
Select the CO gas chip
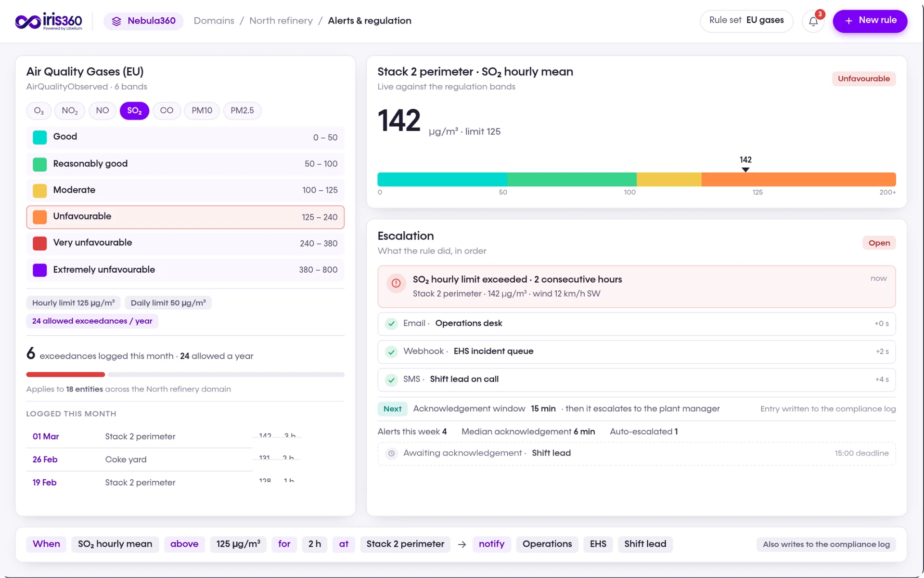point(167,111)
